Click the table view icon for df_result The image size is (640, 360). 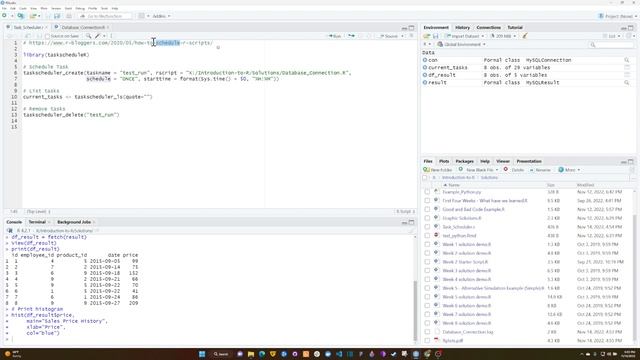627,75
